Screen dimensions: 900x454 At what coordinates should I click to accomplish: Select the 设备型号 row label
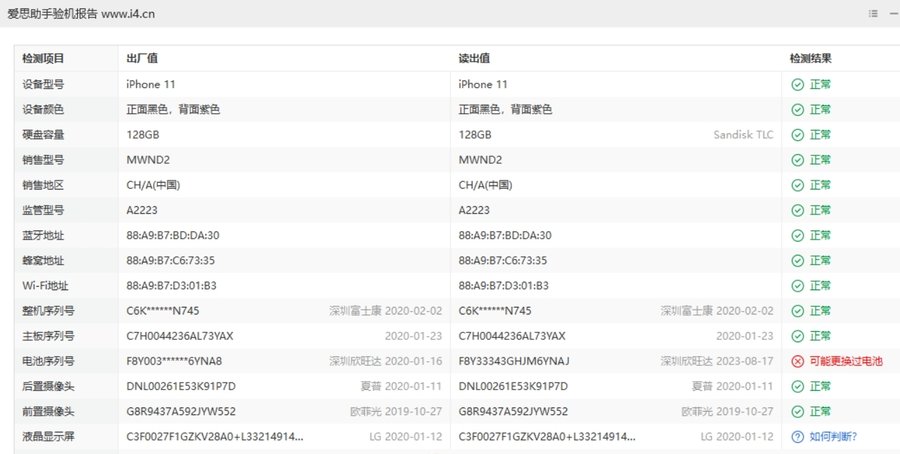pos(43,84)
